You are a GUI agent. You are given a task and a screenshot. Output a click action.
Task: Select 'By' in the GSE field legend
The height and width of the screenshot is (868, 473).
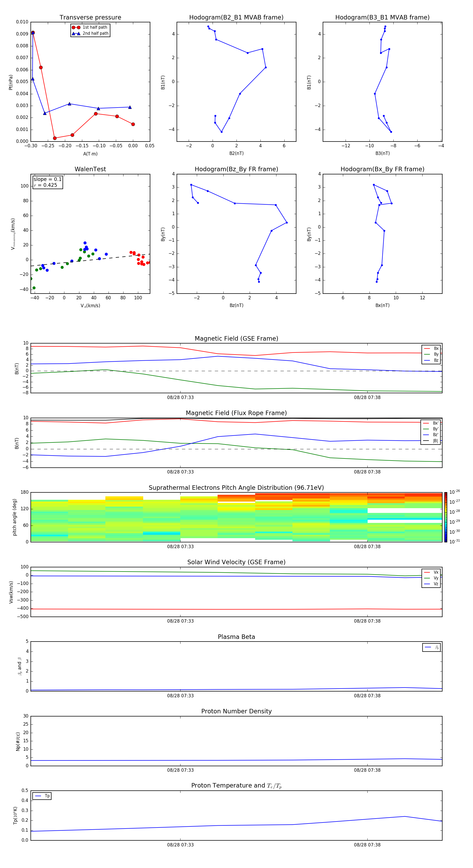pyautogui.click(x=431, y=354)
